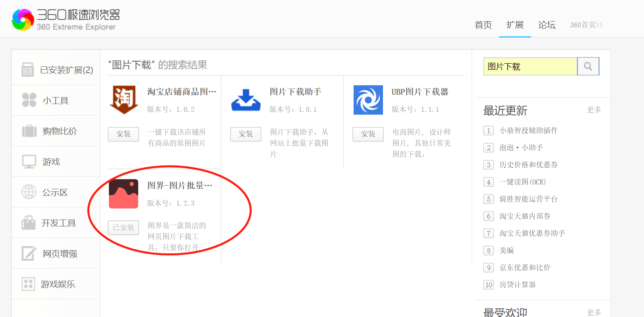Show 更多 for 最近更新 list

(x=594, y=110)
